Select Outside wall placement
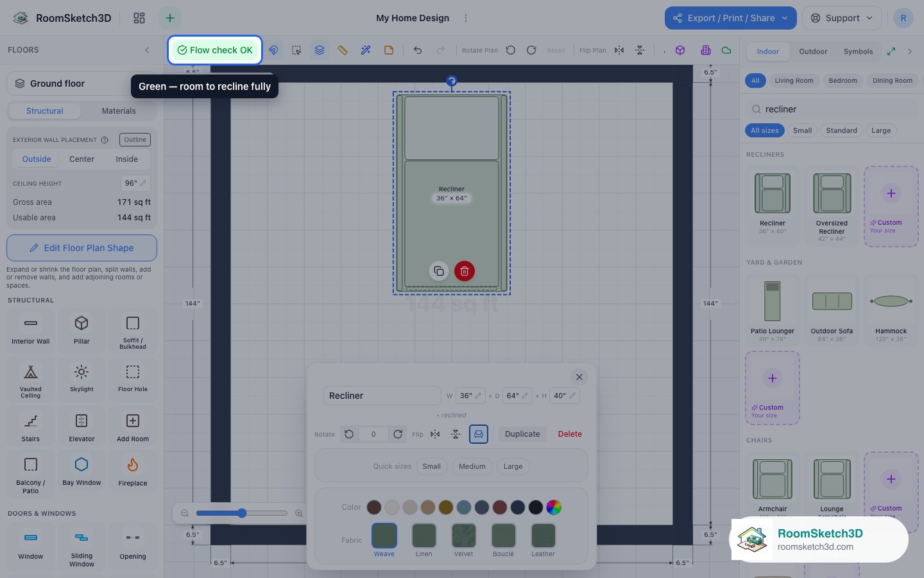 click(37, 159)
